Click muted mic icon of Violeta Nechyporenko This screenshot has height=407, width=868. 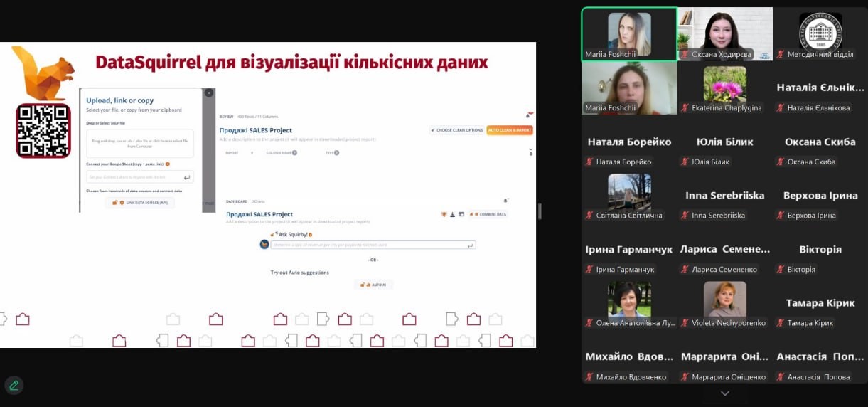point(685,323)
